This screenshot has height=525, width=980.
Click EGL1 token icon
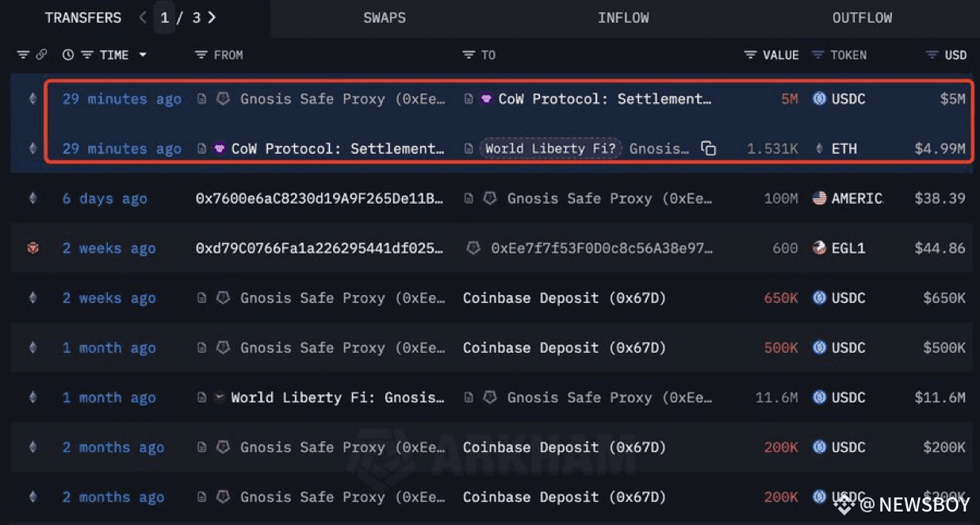(x=819, y=248)
